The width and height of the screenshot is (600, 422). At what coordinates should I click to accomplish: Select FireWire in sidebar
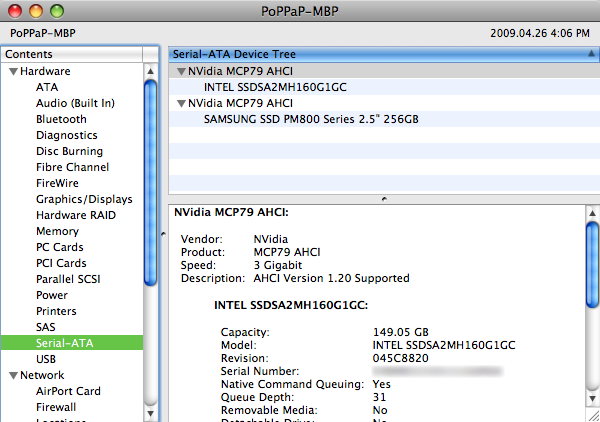[x=57, y=183]
